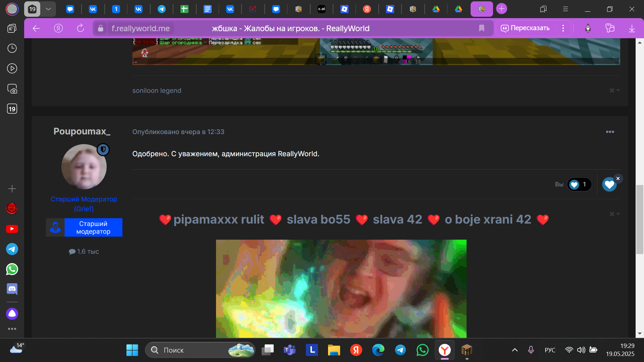Expand the tab group dropdown arrow
Viewport: 644px width, 362px height.
coord(48,9)
